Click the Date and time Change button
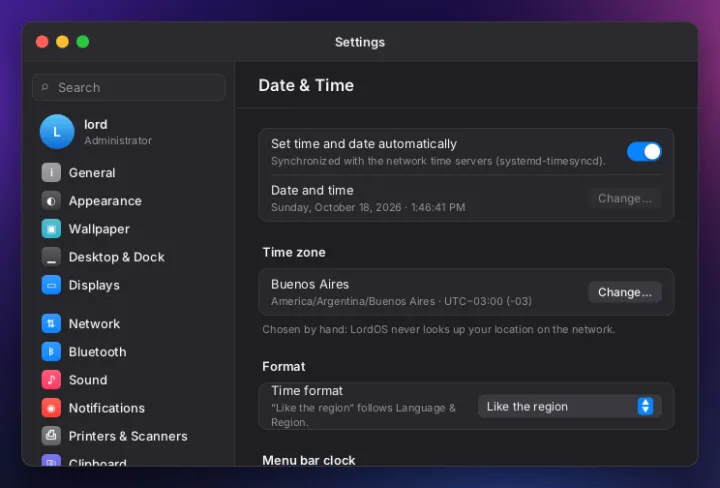 tap(624, 198)
